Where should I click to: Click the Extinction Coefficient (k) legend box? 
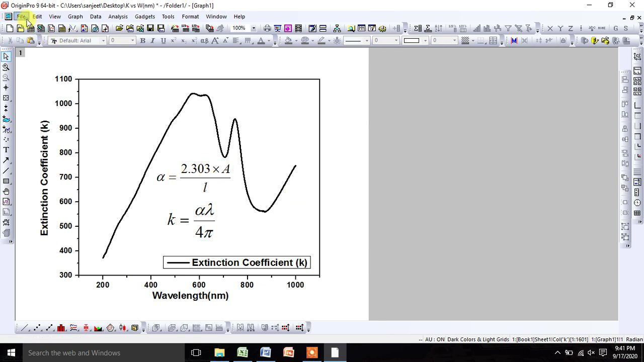(x=236, y=262)
